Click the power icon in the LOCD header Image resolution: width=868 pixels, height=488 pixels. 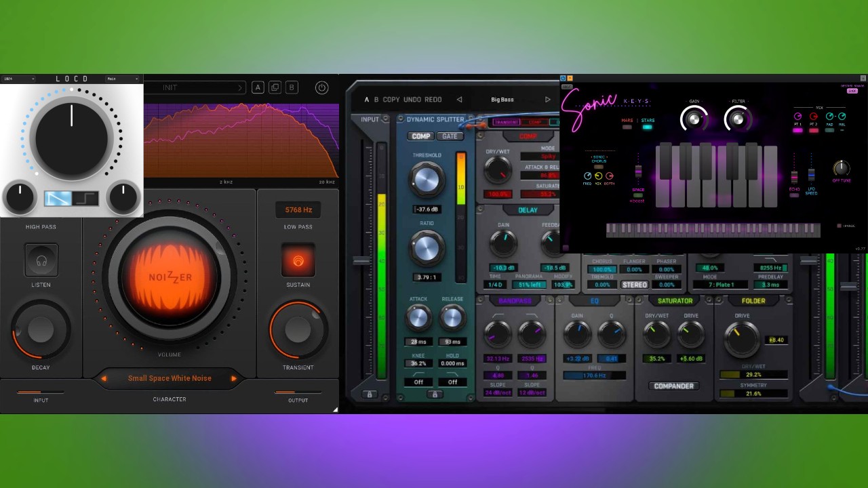coord(321,87)
